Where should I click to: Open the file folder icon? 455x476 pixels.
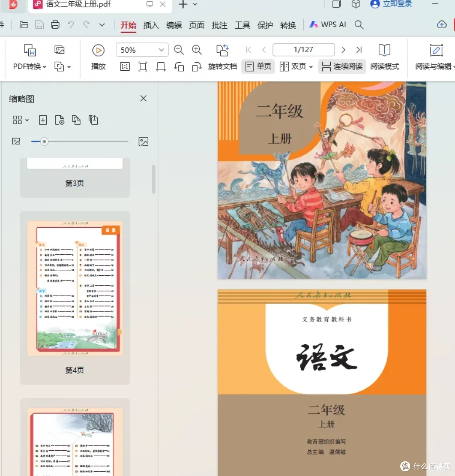[24, 24]
